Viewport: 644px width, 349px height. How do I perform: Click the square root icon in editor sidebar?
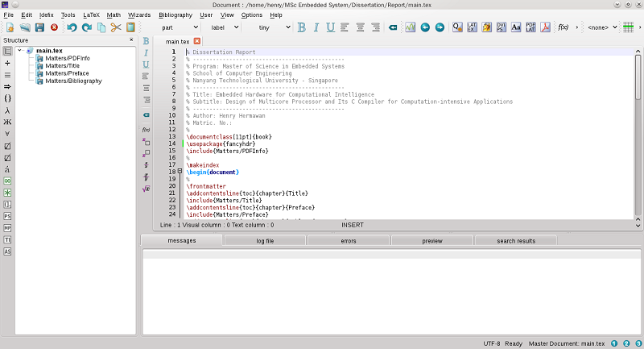(146, 188)
